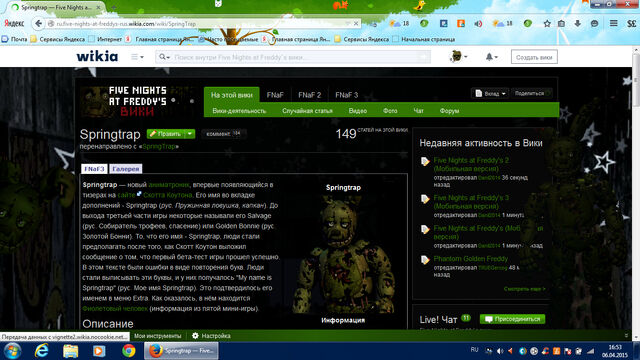Click the volume icon in system tray

[500, 351]
